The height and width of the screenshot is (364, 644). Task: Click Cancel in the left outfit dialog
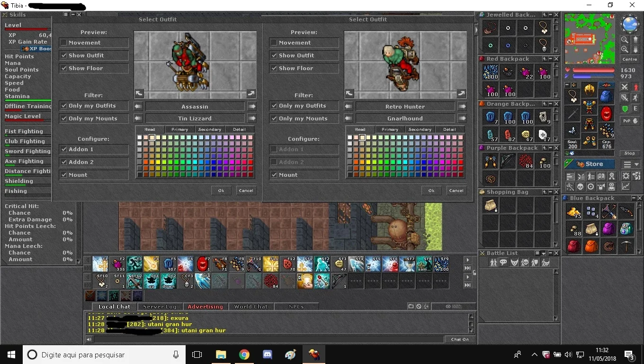(246, 191)
